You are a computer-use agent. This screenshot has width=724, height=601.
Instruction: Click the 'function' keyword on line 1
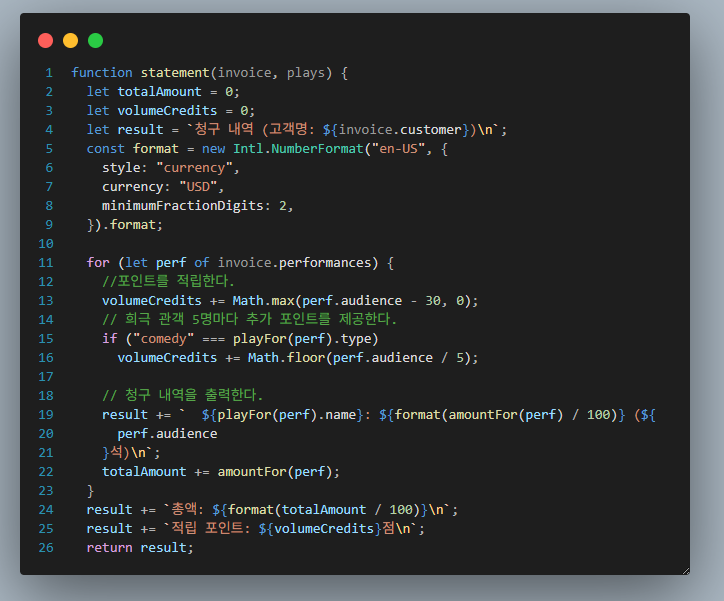pos(102,73)
